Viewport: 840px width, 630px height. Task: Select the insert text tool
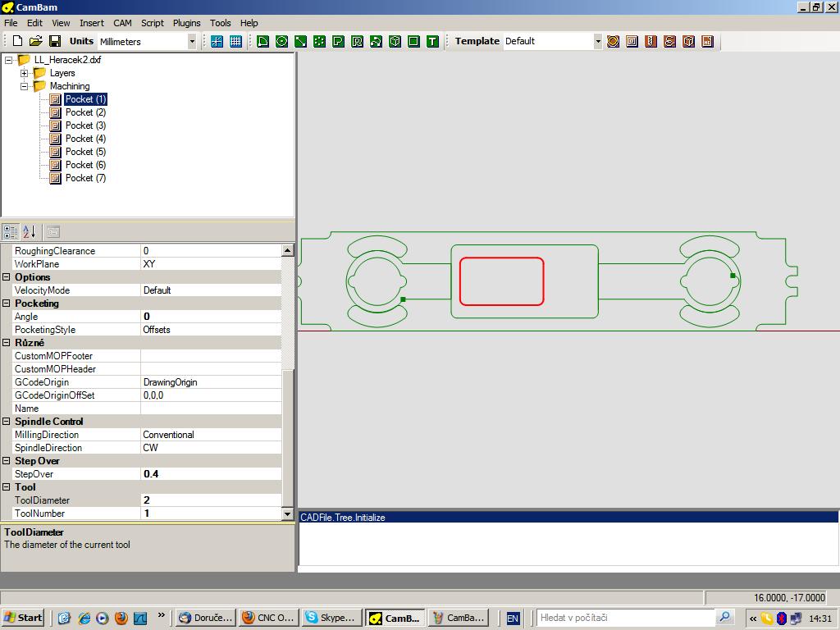tap(432, 41)
